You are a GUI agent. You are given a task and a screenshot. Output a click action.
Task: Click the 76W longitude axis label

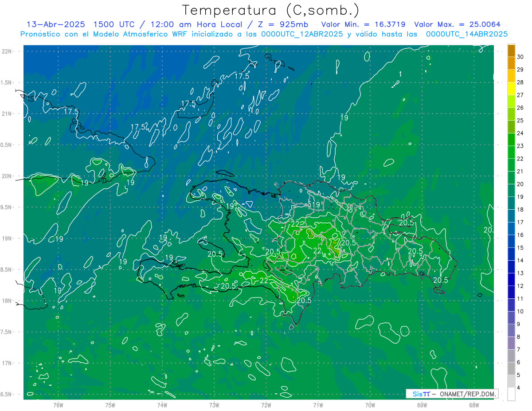click(58, 405)
